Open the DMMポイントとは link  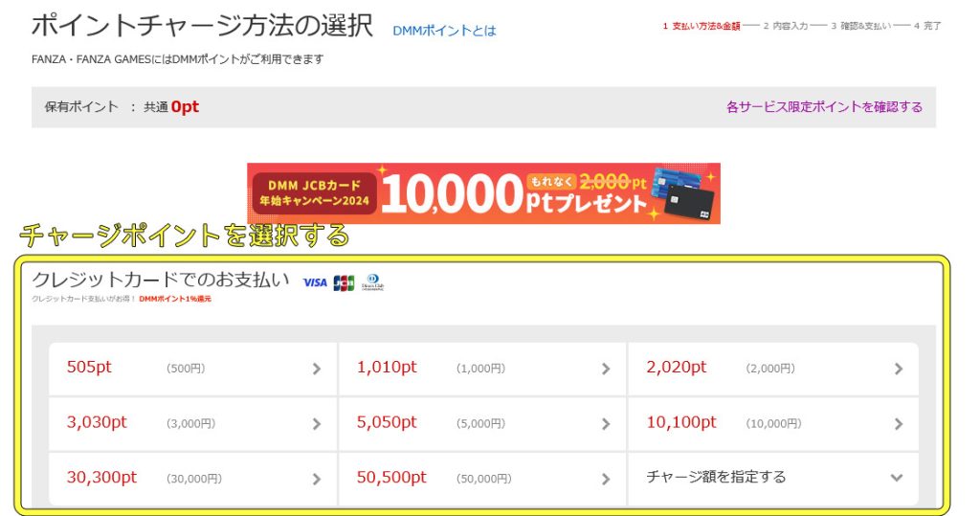(444, 31)
